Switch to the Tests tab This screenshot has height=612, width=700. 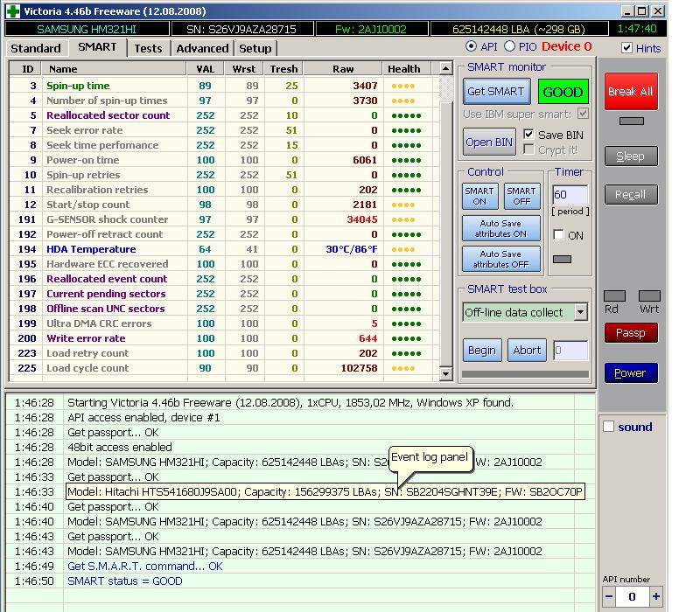[x=148, y=48]
